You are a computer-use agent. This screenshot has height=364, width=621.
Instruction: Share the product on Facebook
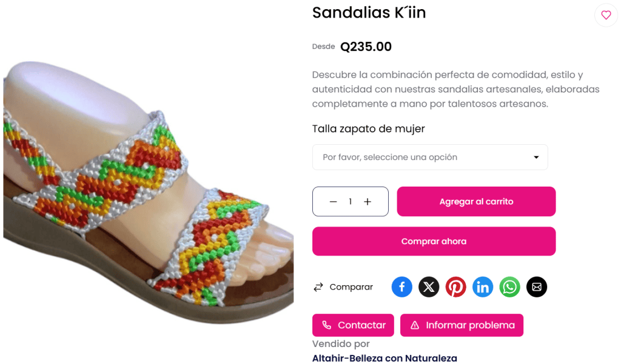401,286
